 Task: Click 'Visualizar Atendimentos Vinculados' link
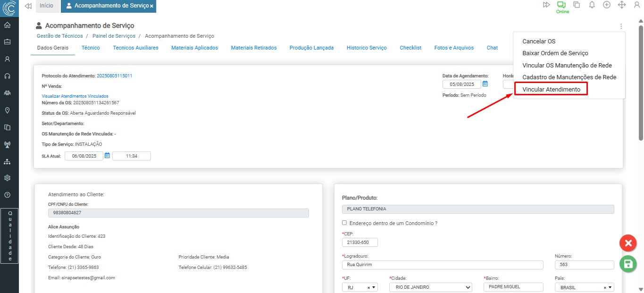click(x=75, y=96)
